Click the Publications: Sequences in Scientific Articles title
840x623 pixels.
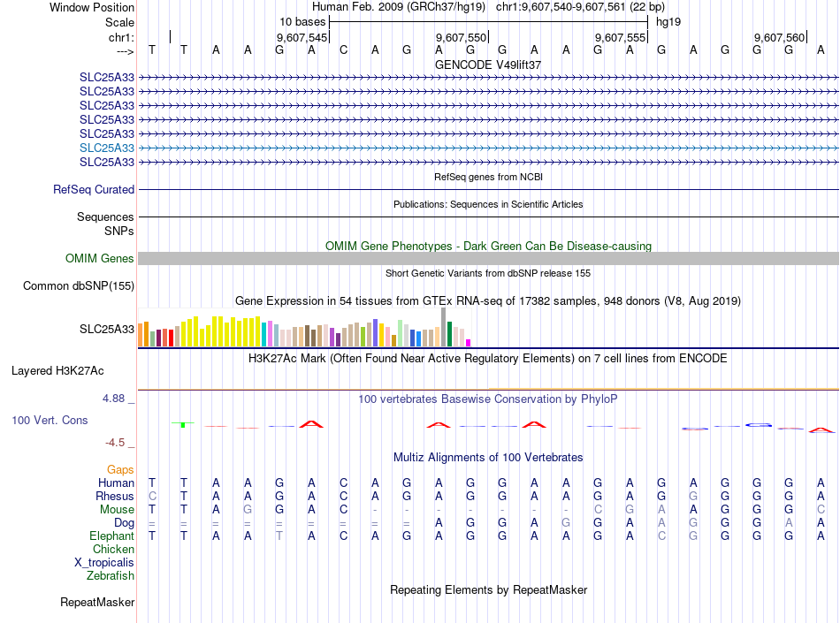tap(488, 204)
